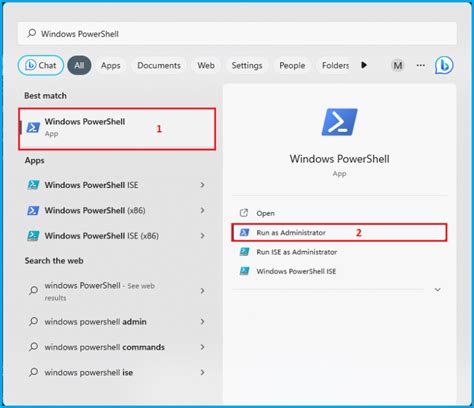Open Windows PowerShell ISE app result
Viewport: 474px width, 408px height.
click(117, 185)
